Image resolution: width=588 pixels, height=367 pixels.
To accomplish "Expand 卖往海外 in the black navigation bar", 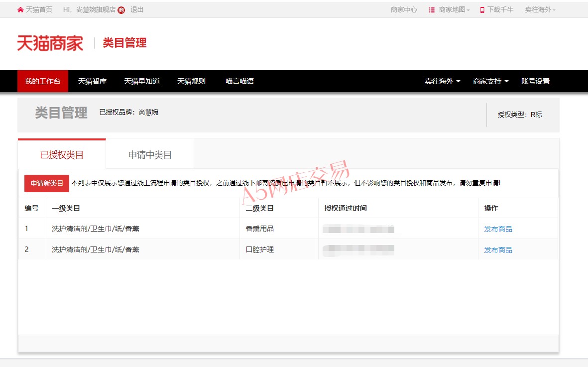I will [x=443, y=81].
